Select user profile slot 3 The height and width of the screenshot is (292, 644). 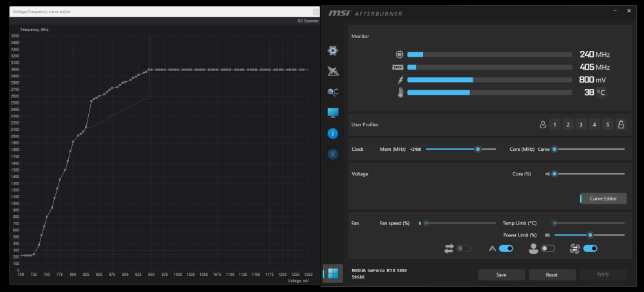pyautogui.click(x=581, y=124)
